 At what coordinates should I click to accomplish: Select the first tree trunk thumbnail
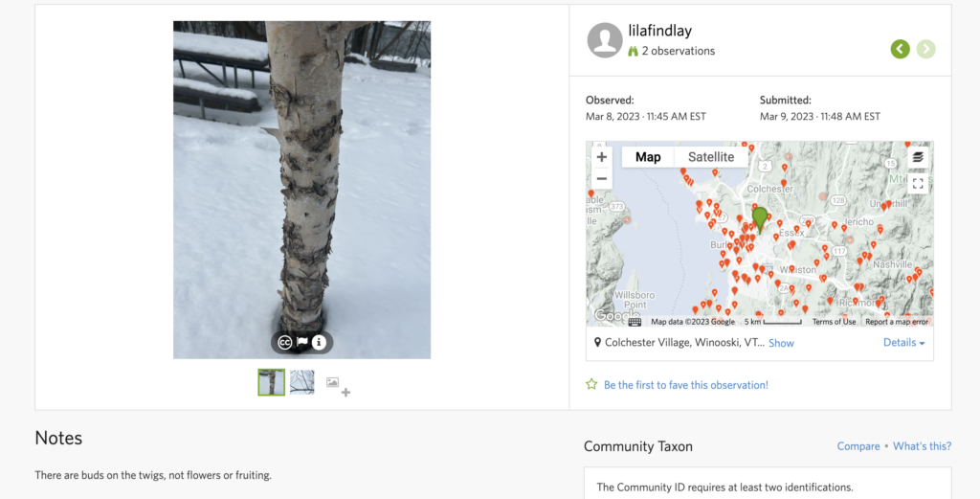click(x=271, y=382)
